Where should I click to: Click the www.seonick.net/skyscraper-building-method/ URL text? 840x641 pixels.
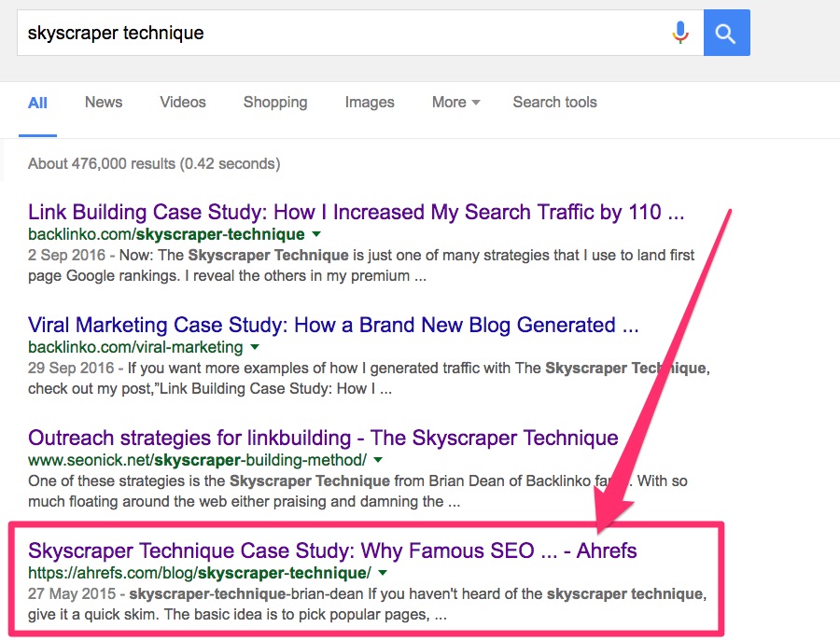click(x=197, y=460)
